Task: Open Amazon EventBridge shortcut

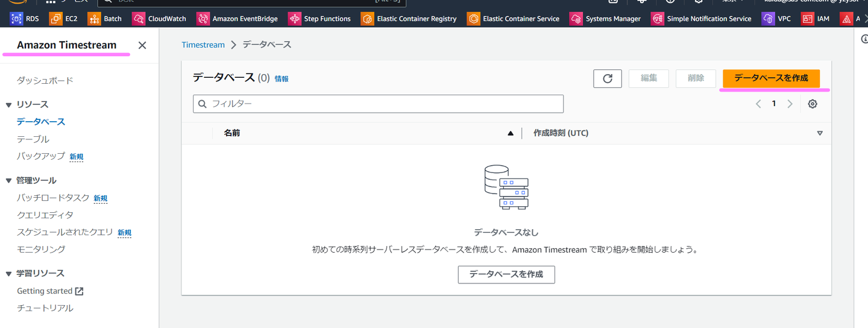Action: 237,19
